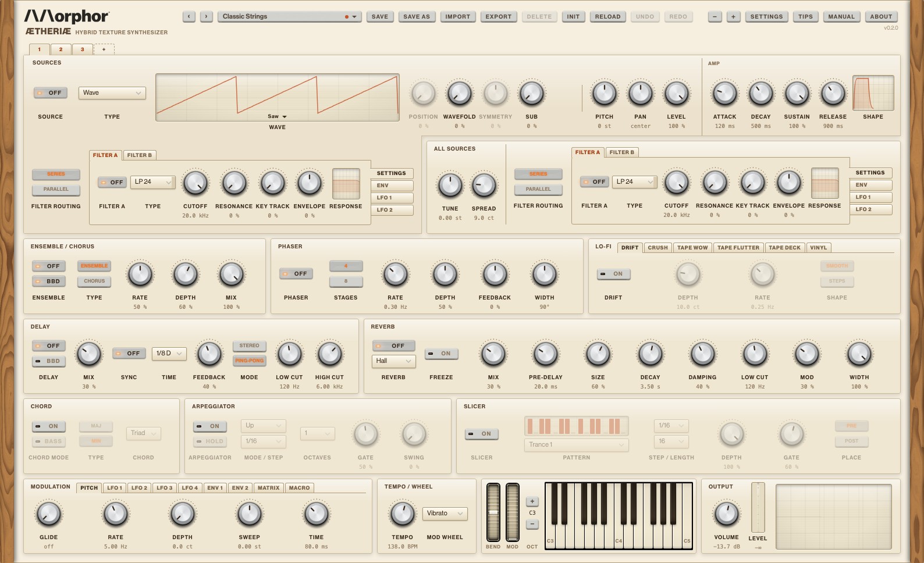The width and height of the screenshot is (924, 563).
Task: Toggle the Slicer ON switch
Action: point(482,434)
